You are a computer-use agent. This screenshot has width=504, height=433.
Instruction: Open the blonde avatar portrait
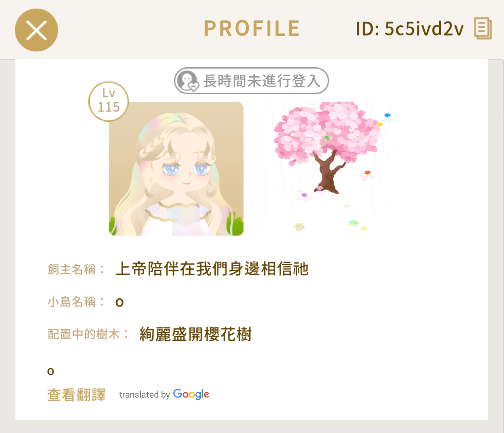point(176,169)
